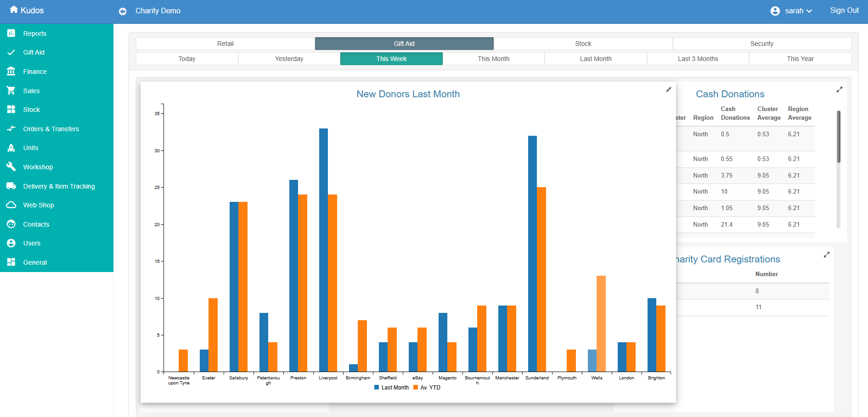Toggle the Av. YTD series in the chart legend

427,387
